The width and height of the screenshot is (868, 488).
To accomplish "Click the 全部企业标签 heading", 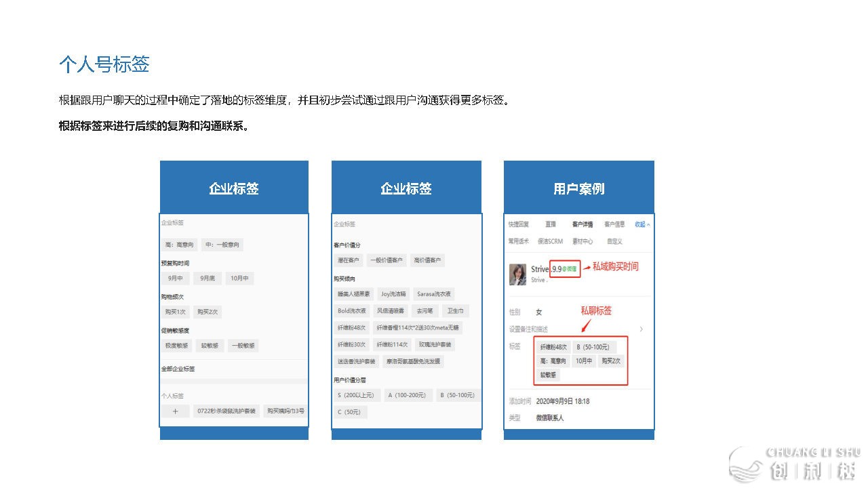I will click(x=178, y=369).
